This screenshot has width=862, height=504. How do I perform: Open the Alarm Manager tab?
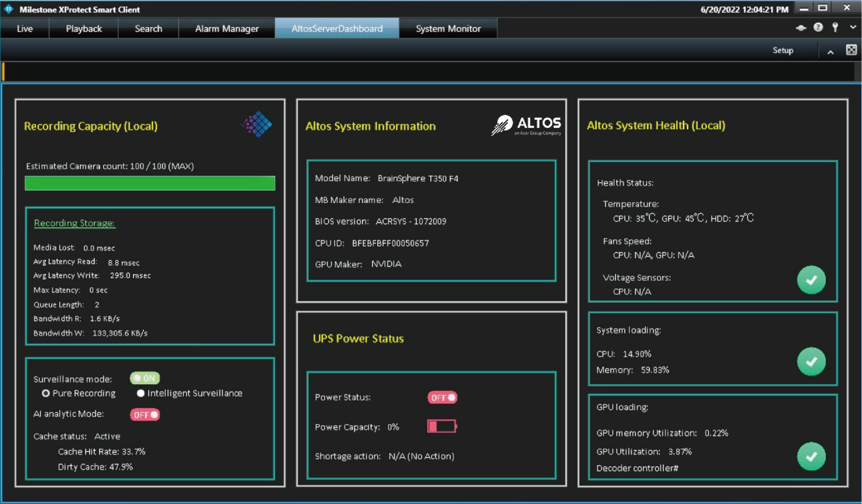pos(227,28)
